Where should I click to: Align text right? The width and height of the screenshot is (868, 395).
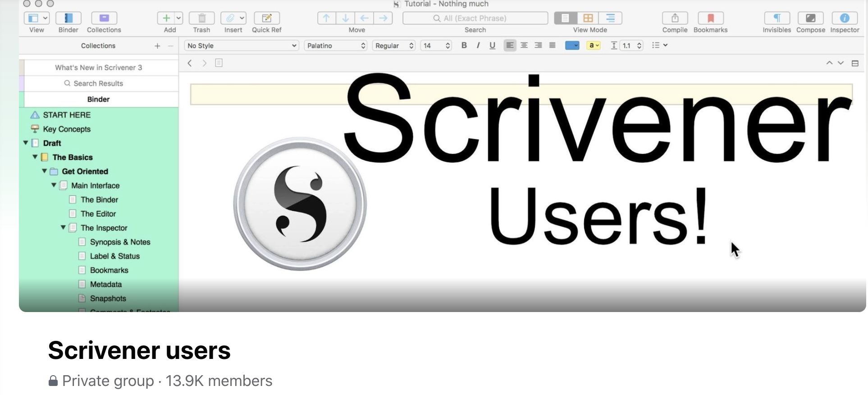click(x=538, y=45)
